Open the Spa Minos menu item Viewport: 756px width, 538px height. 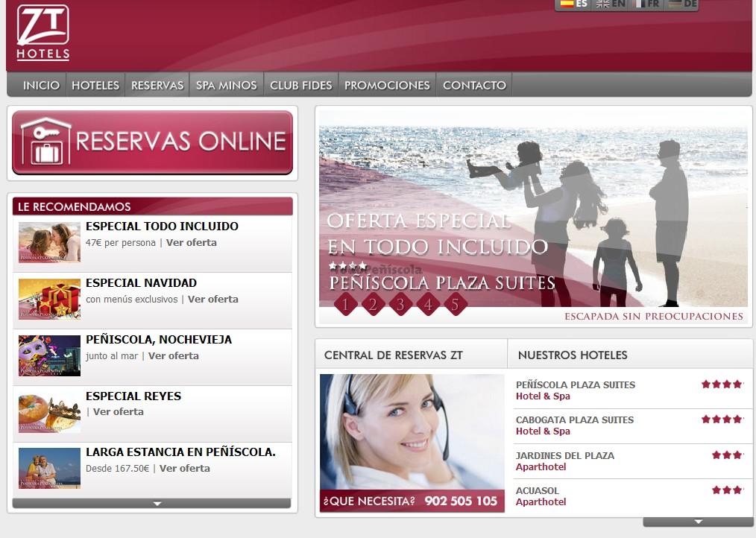pyautogui.click(x=226, y=85)
